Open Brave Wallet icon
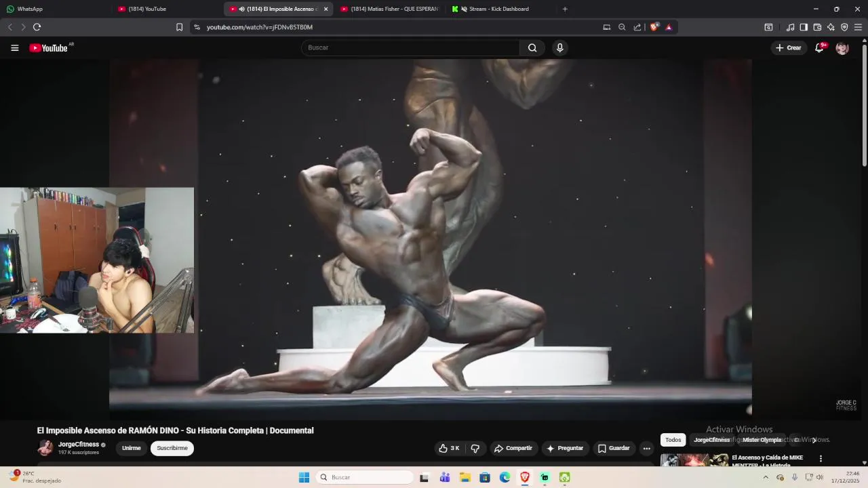This screenshot has height=488, width=868. click(x=817, y=27)
